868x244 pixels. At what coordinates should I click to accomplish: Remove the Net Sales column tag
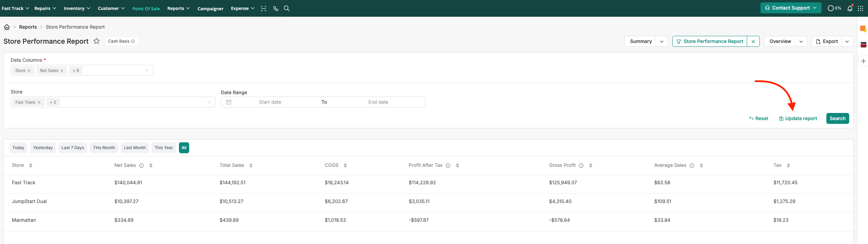coord(62,71)
